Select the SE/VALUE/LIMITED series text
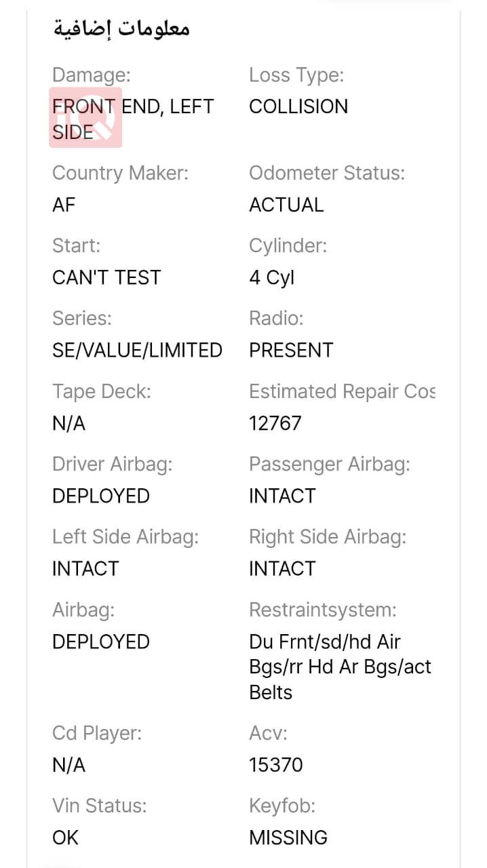This screenshot has height=868, width=487. click(x=137, y=351)
